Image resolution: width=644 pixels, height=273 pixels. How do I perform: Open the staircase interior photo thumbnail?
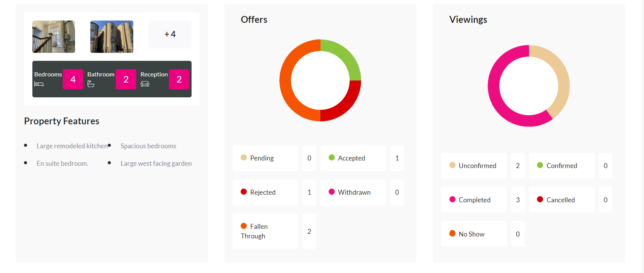click(x=54, y=37)
